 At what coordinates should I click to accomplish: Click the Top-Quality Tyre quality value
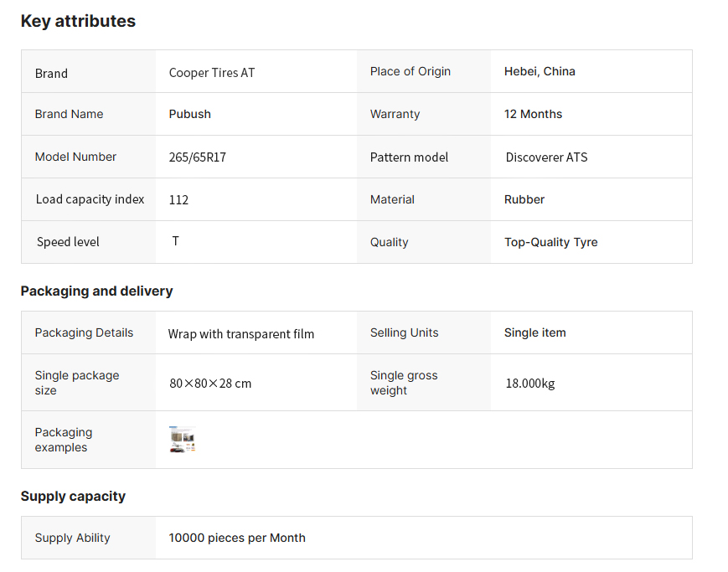(550, 242)
